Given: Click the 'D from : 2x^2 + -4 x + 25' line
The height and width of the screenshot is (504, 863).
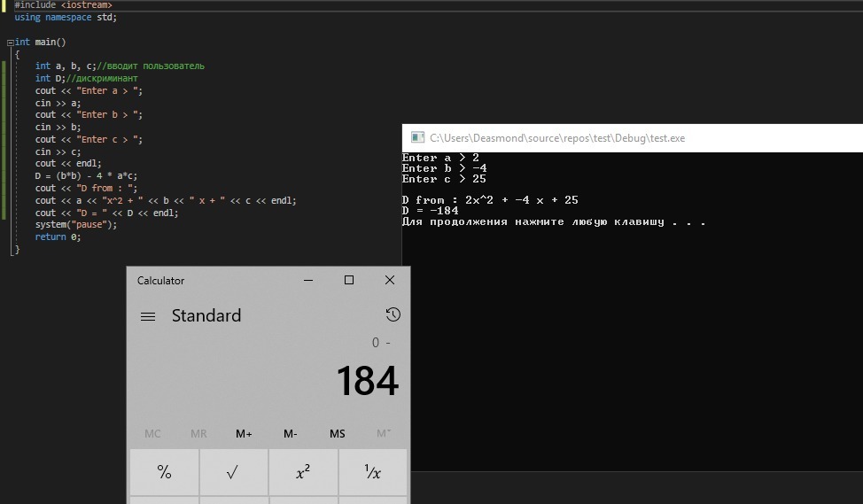Looking at the screenshot, I should [x=490, y=200].
